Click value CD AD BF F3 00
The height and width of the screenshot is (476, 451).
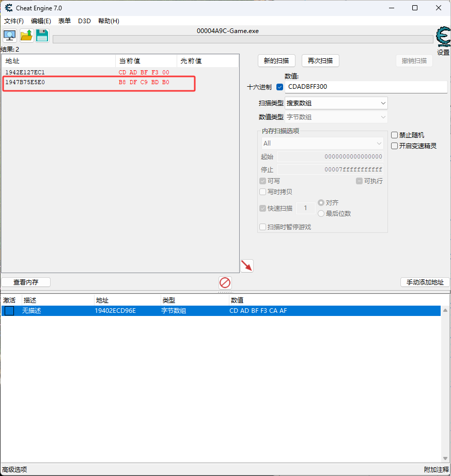[x=144, y=72]
